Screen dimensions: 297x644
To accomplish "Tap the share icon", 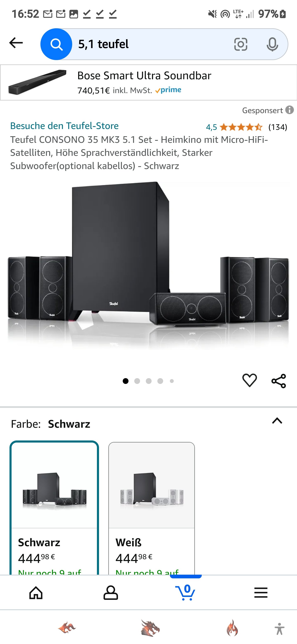I will (278, 381).
